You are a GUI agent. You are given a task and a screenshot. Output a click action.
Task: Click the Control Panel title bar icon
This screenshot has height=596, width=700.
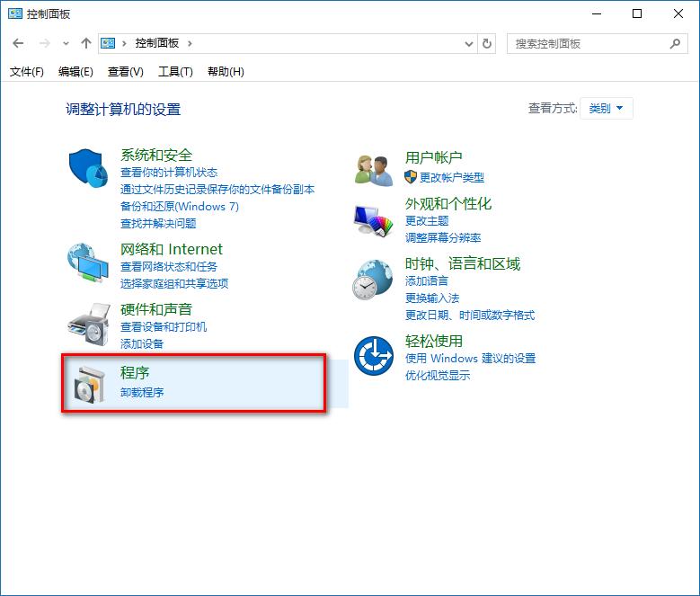tap(15, 13)
